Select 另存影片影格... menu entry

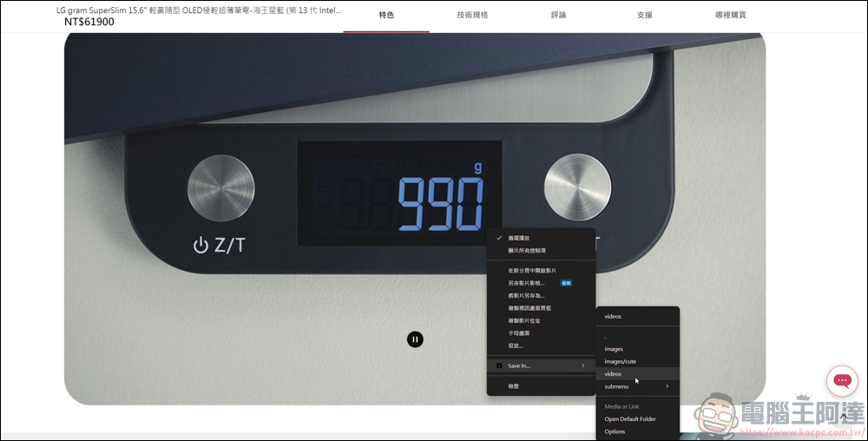pyautogui.click(x=541, y=283)
